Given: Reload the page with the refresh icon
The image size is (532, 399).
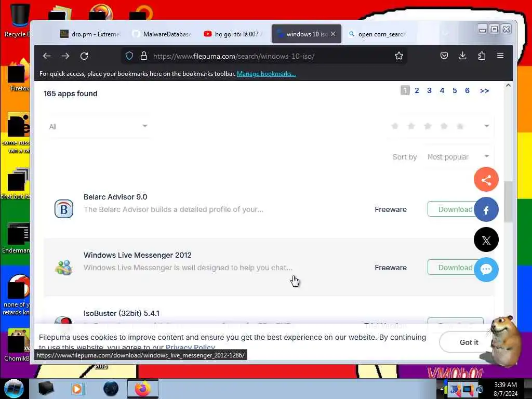Looking at the screenshot, I should point(84,56).
